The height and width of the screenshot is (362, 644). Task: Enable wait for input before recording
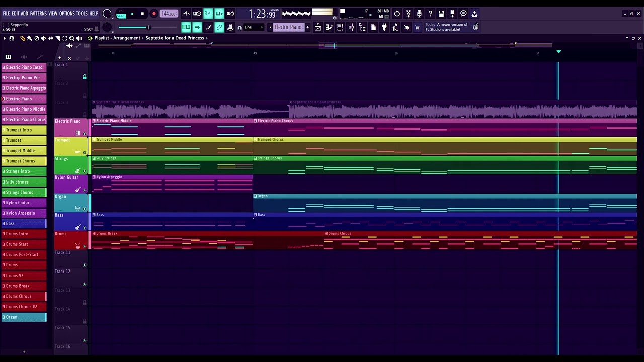tap(197, 14)
